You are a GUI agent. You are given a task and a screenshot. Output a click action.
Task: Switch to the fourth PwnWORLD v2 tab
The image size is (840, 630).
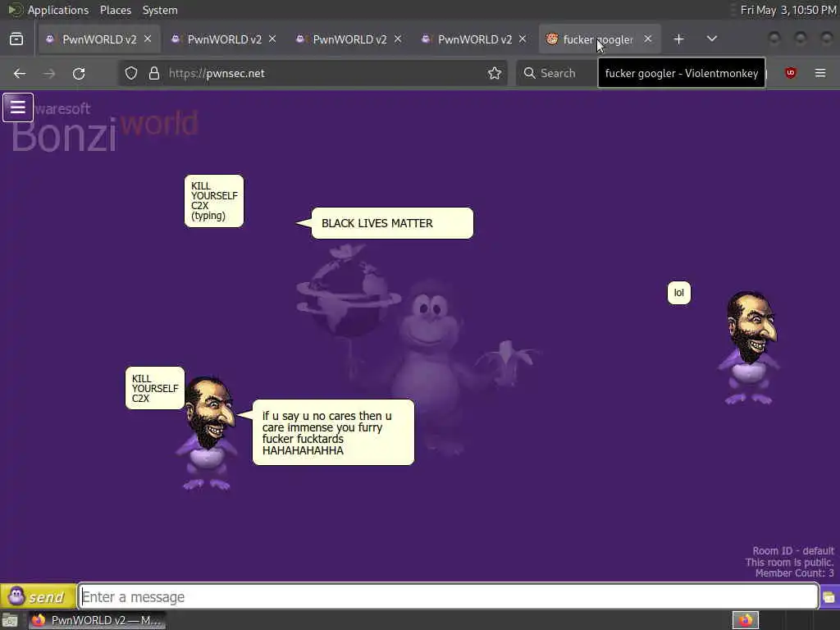[475, 39]
